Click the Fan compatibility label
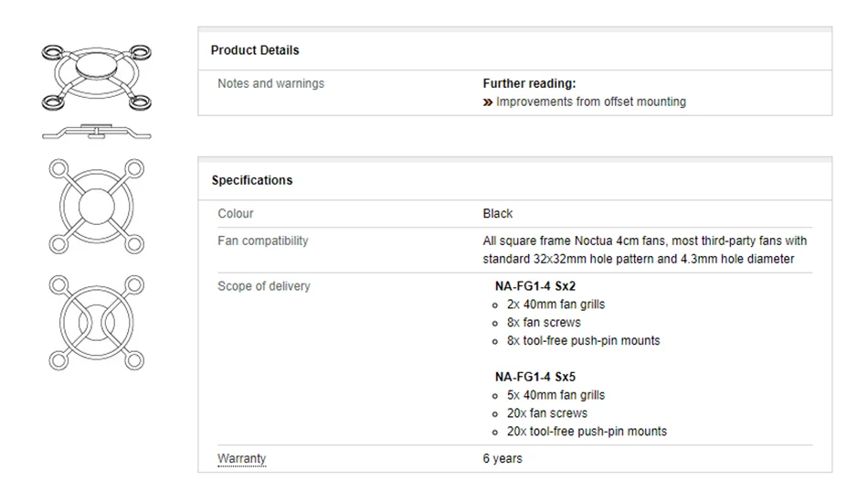 coord(263,241)
